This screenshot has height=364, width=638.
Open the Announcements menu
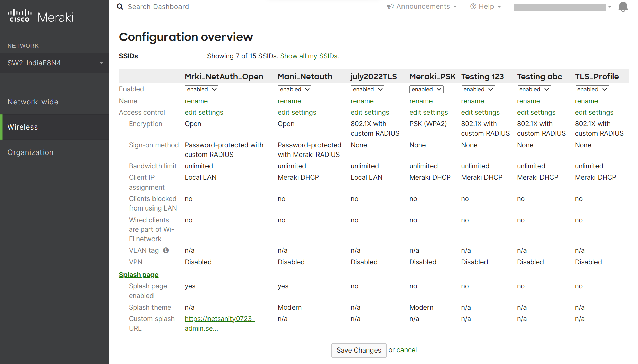[x=422, y=7]
